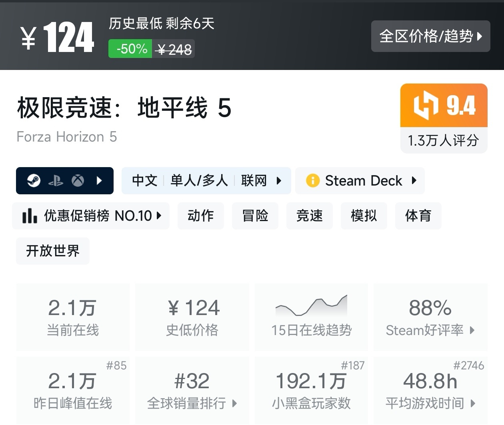
Task: Open the 体育 category tab
Action: pos(418,216)
